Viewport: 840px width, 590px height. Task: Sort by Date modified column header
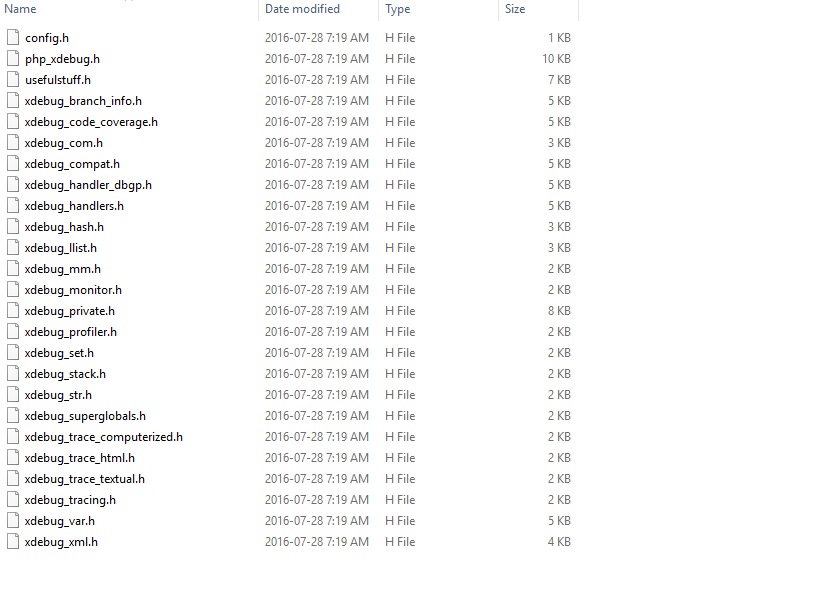coord(302,9)
